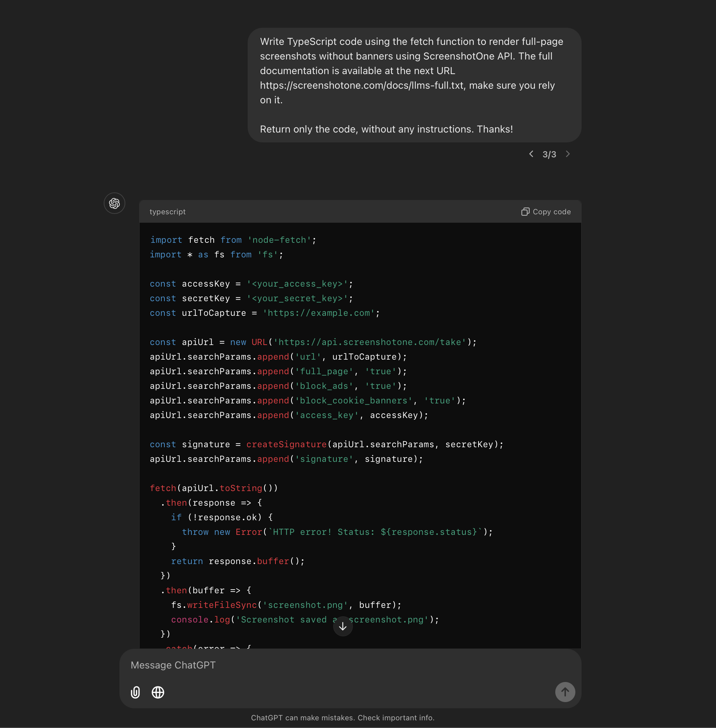Click the ChatGPT logo icon
The height and width of the screenshot is (728, 716).
click(x=114, y=203)
